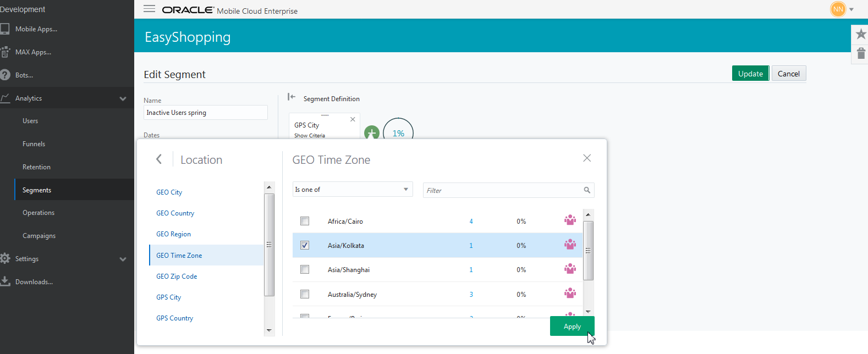
Task: Click the star favorites icon
Action: [861, 34]
